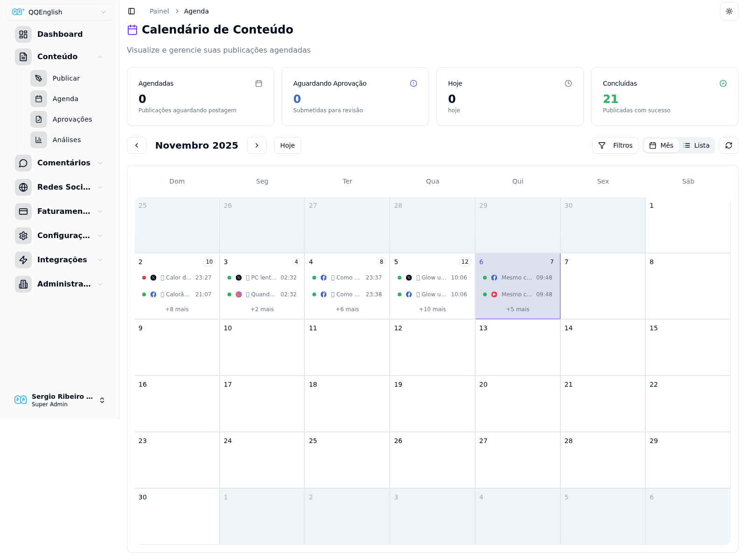Switch calendar to Lista view
The height and width of the screenshot is (560, 746).
point(697,145)
